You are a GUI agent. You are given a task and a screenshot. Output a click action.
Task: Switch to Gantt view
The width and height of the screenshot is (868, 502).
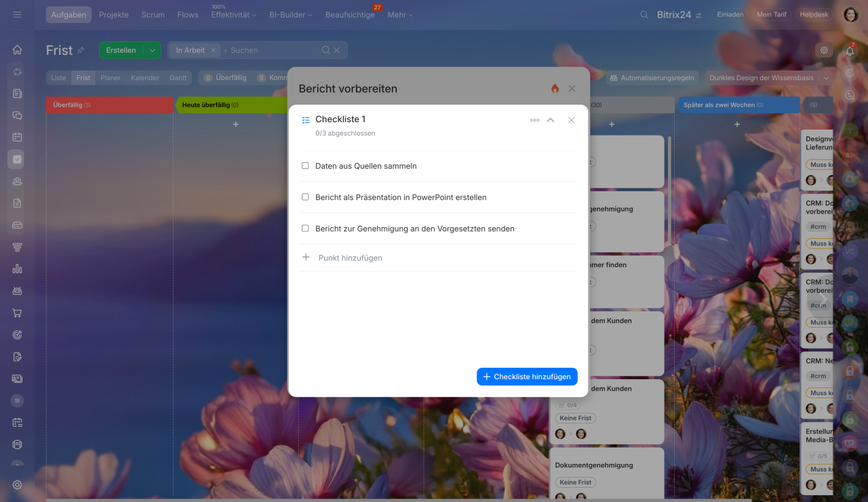178,78
